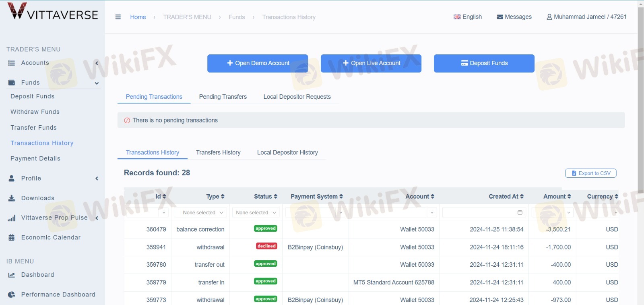The width and height of the screenshot is (644, 305).
Task: Click the hamburger menu icon
Action: [x=118, y=17]
